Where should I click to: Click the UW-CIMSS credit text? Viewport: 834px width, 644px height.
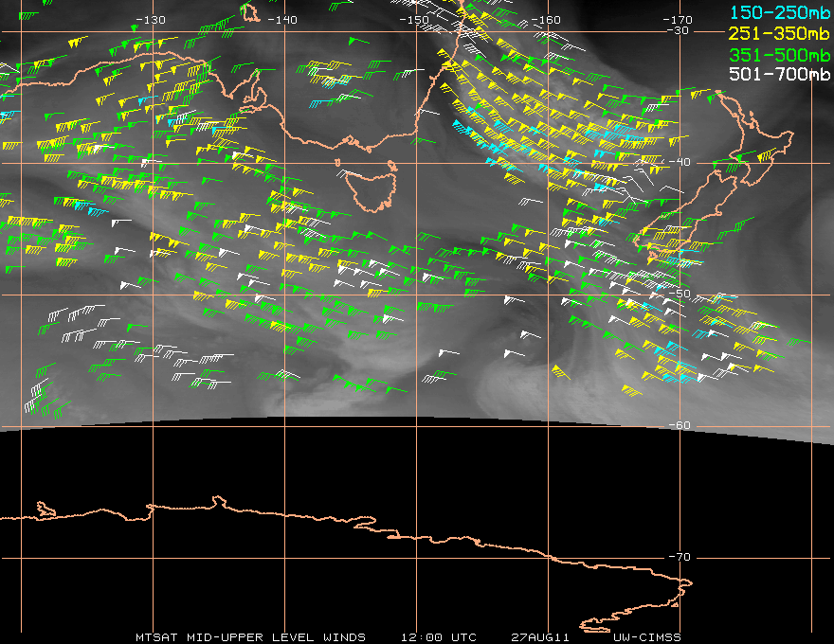click(x=646, y=637)
